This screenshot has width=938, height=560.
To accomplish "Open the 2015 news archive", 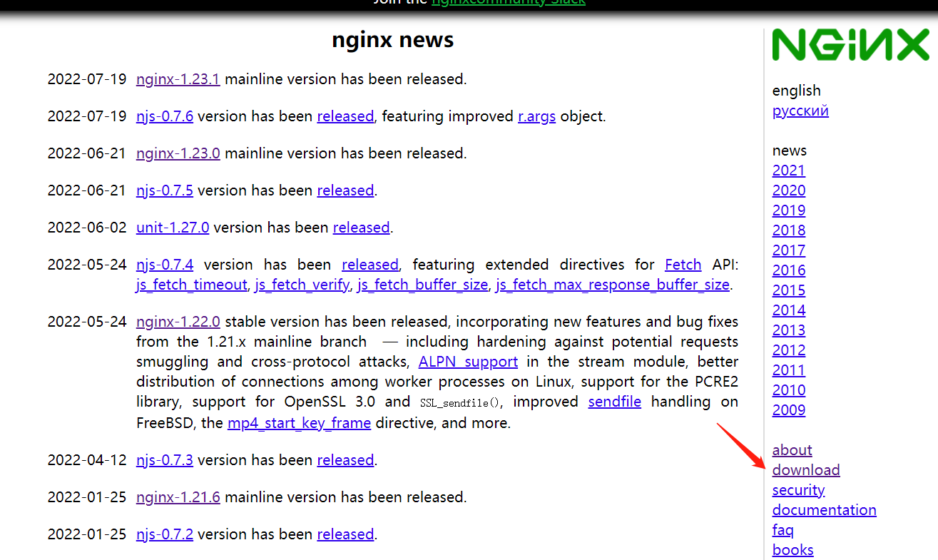I will [789, 290].
